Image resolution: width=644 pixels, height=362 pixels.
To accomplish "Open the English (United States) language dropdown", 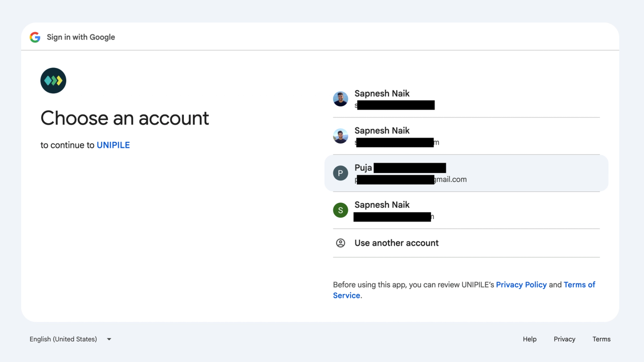I will (x=71, y=339).
